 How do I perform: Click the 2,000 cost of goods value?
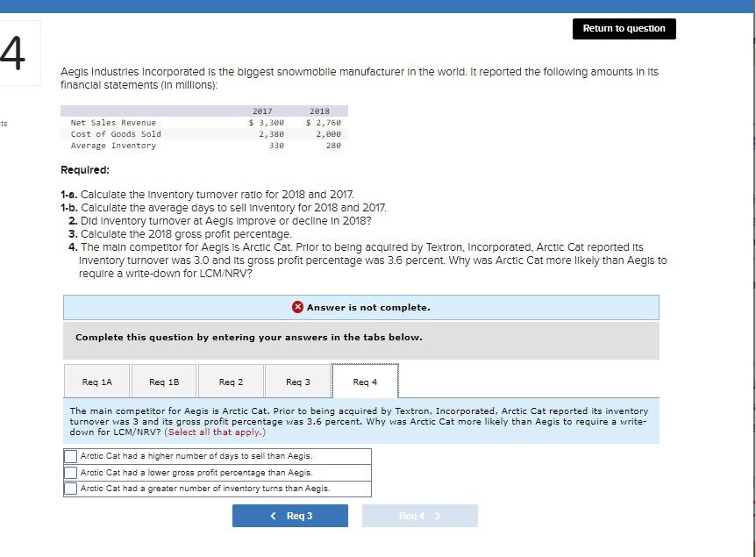(x=328, y=133)
